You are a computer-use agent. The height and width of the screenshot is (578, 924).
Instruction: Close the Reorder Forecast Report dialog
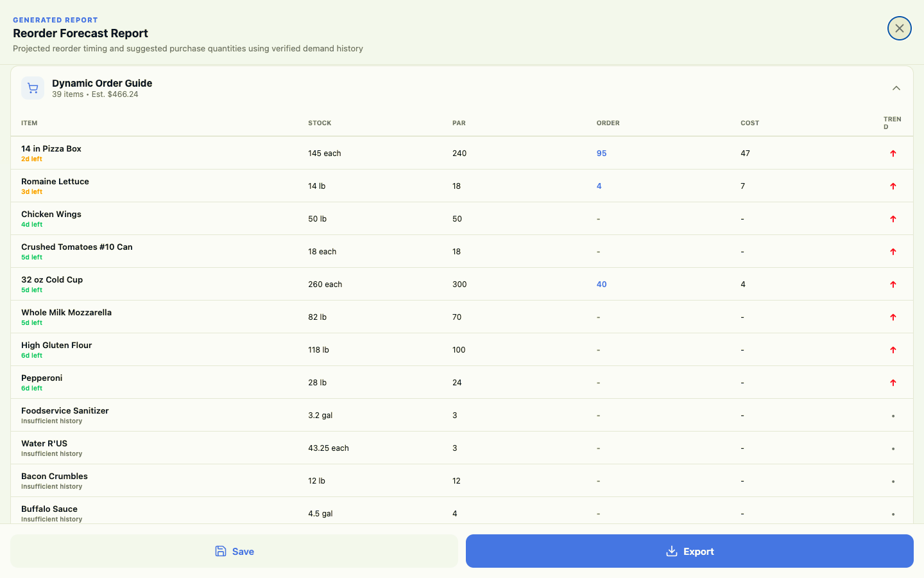coord(899,28)
